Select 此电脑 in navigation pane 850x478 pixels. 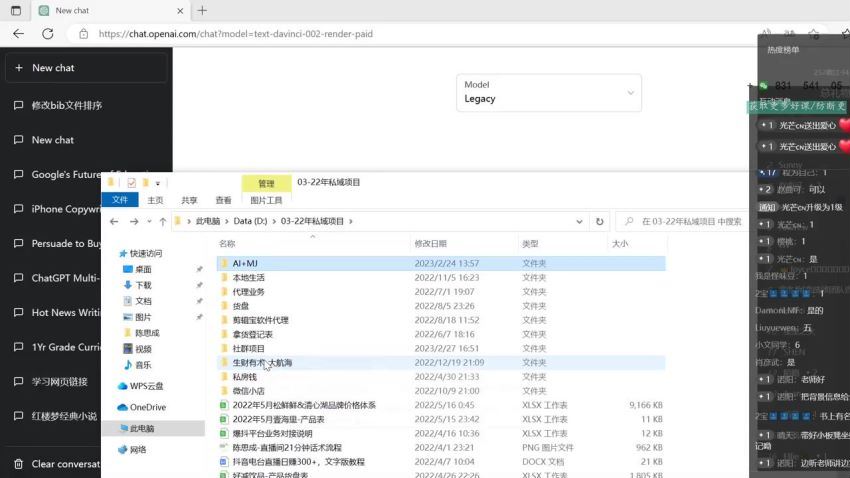[153, 428]
